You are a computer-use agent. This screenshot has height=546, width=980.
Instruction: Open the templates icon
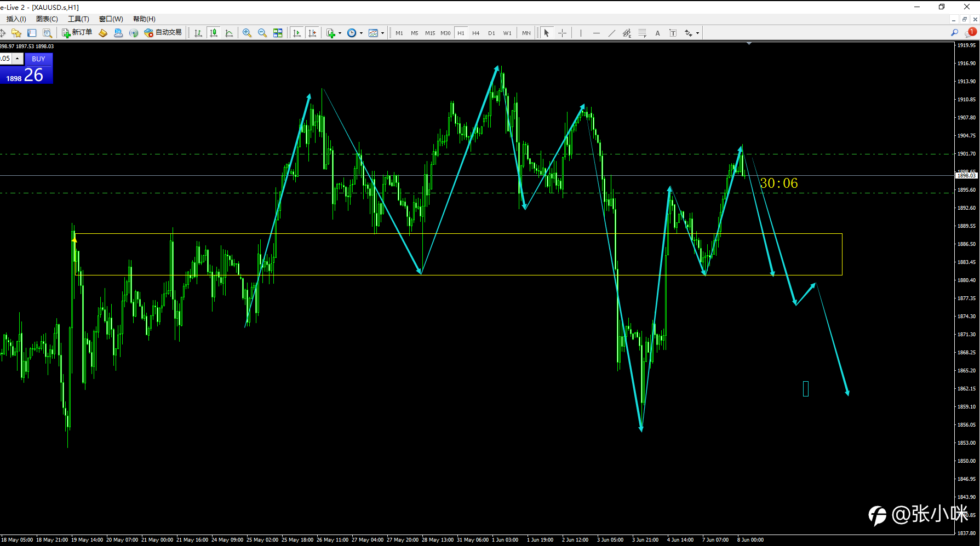pyautogui.click(x=373, y=33)
